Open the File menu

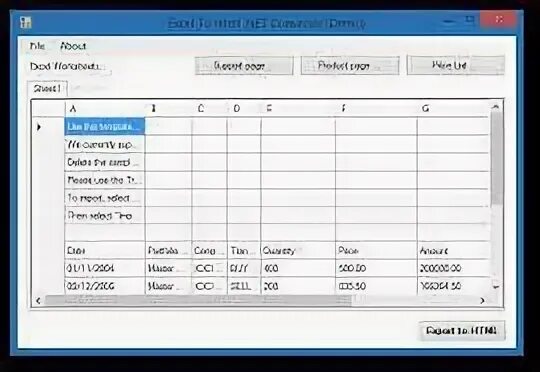(x=37, y=46)
